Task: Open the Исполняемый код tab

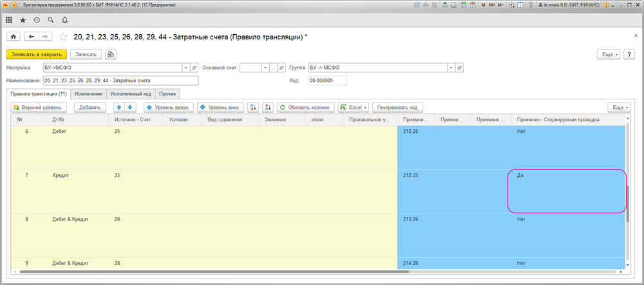Action: click(131, 94)
